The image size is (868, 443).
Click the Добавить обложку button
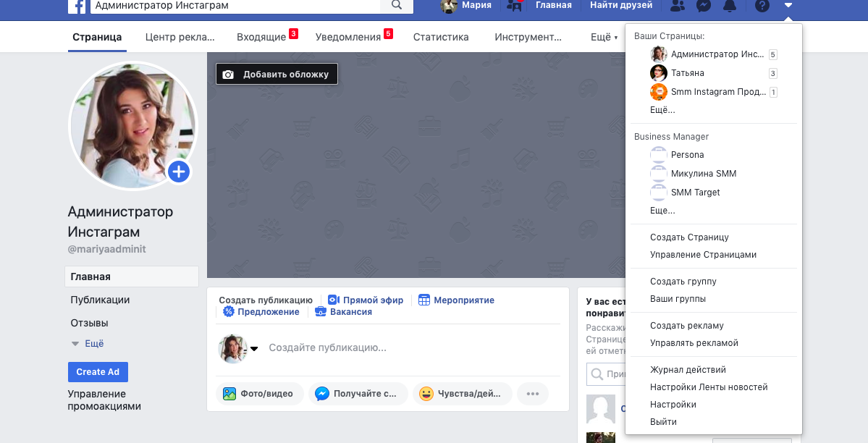277,75
